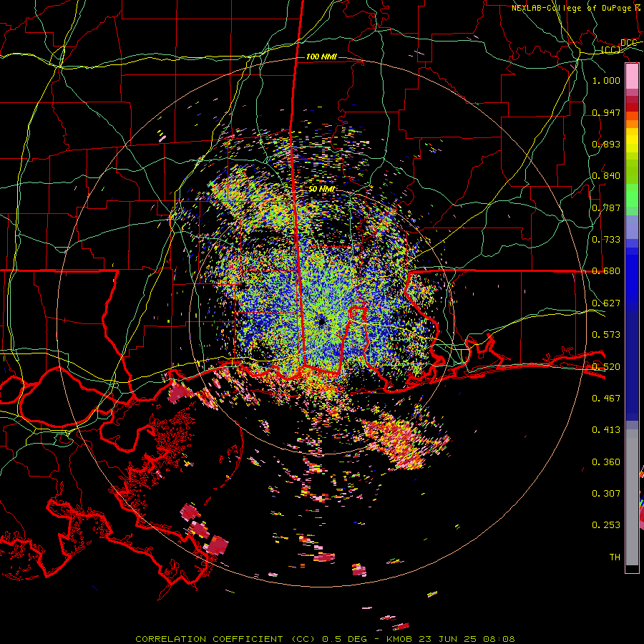Click the 0.253 scale value
The image size is (644, 644).
606,525
